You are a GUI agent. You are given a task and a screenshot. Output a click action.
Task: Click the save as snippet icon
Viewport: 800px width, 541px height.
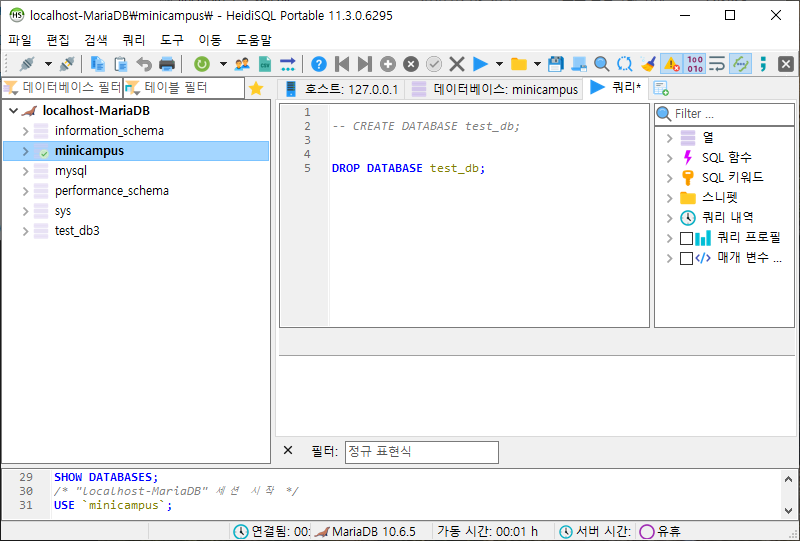tap(579, 64)
